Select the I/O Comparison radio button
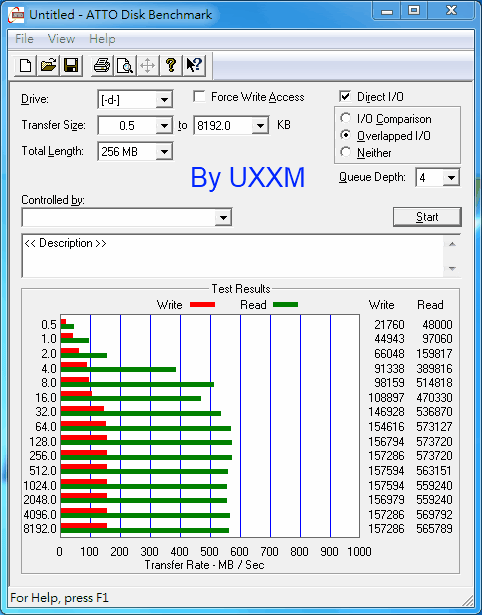This screenshot has height=615, width=482. tap(346, 118)
